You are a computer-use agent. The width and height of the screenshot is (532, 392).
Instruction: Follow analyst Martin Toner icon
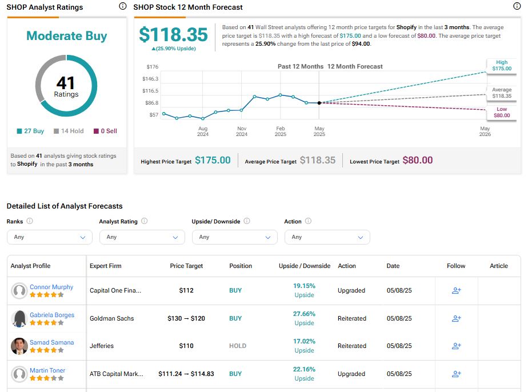tap(457, 374)
